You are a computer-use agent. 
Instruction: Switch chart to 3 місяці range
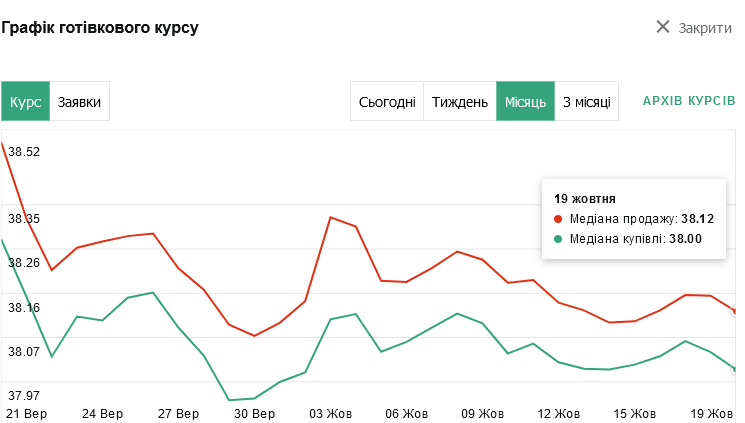point(587,102)
